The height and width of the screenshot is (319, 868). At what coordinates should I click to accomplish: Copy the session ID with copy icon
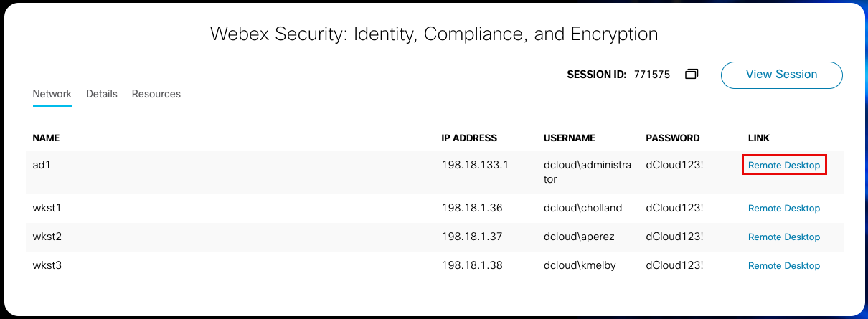point(692,74)
